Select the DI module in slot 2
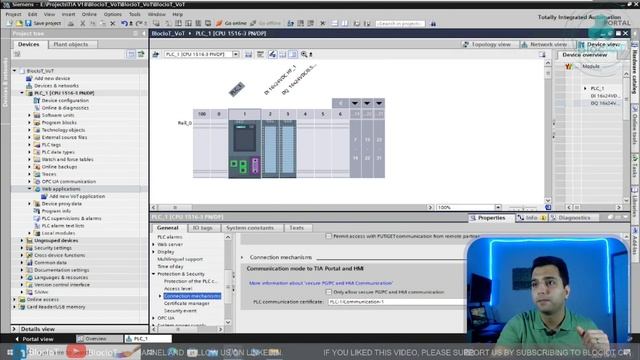The height and width of the screenshot is (360, 640). tap(270, 149)
